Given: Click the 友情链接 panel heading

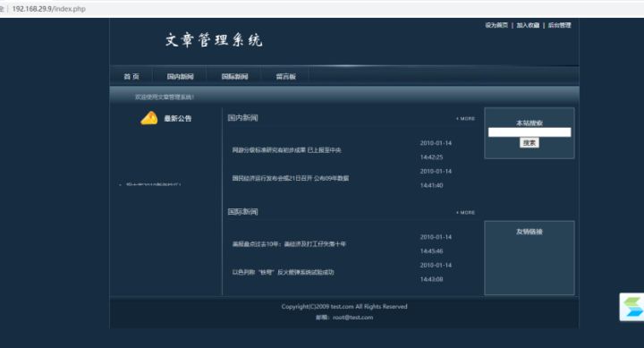Looking at the screenshot, I should coord(530,232).
